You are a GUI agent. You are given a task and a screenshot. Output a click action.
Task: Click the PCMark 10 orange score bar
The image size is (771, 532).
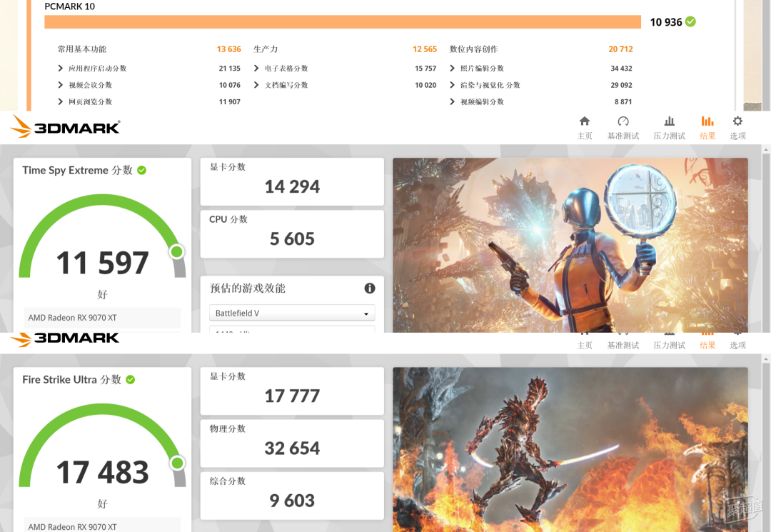(x=343, y=21)
